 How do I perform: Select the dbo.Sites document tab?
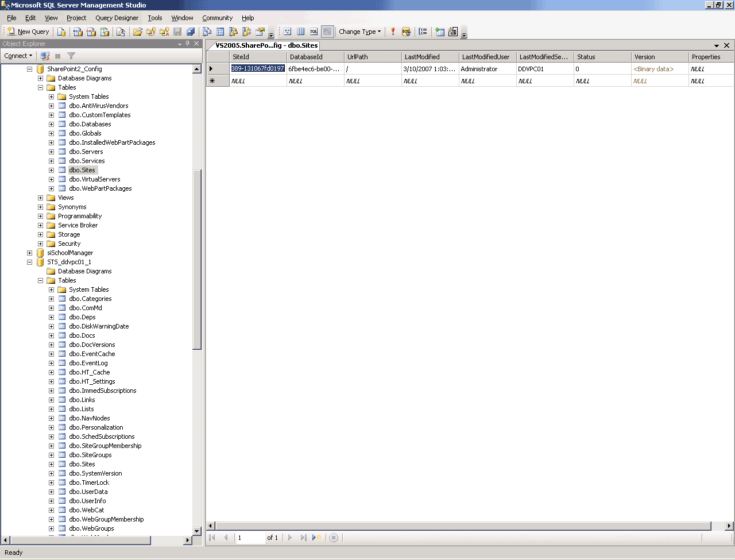(266, 45)
